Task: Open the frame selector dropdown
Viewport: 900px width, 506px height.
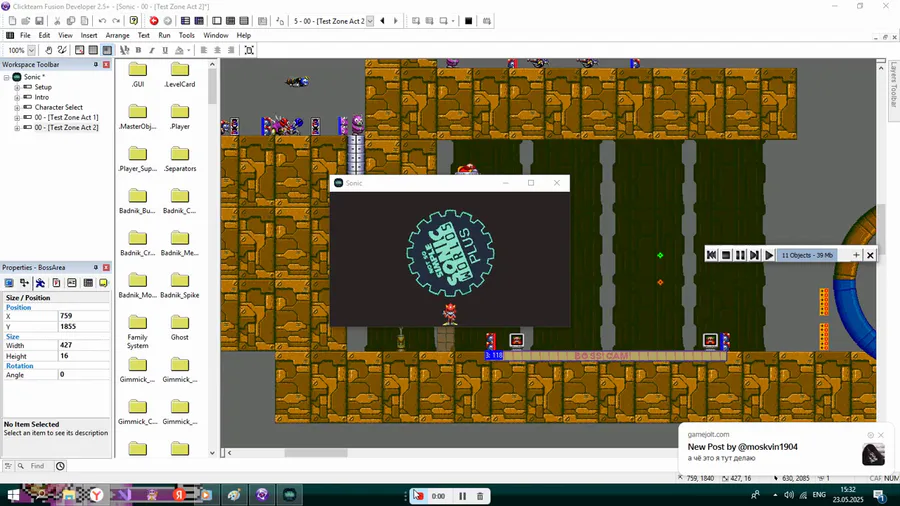Action: 370,21
